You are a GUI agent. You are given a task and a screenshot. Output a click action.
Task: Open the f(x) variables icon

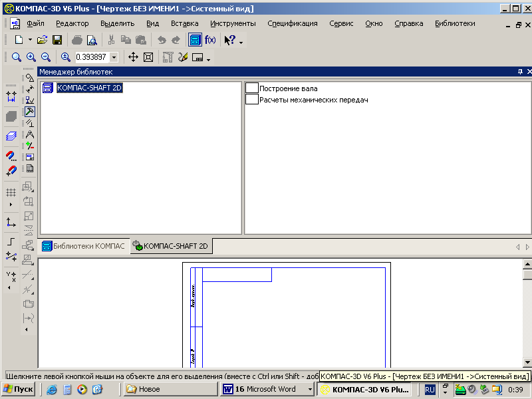210,40
